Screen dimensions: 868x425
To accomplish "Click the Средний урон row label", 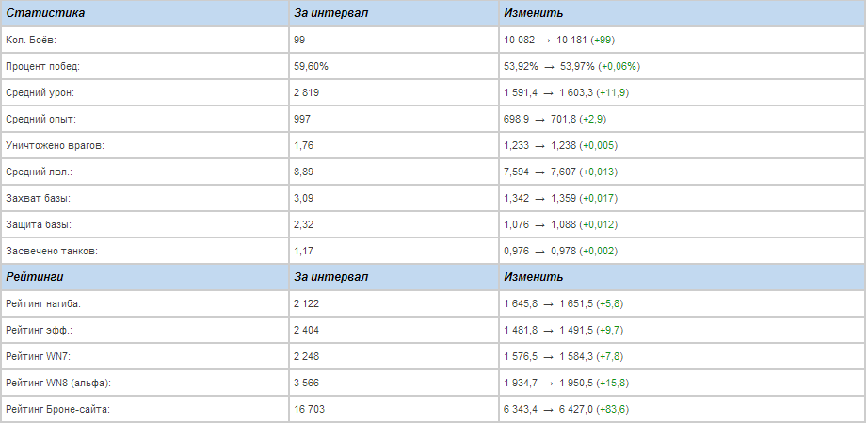I will tap(40, 93).
